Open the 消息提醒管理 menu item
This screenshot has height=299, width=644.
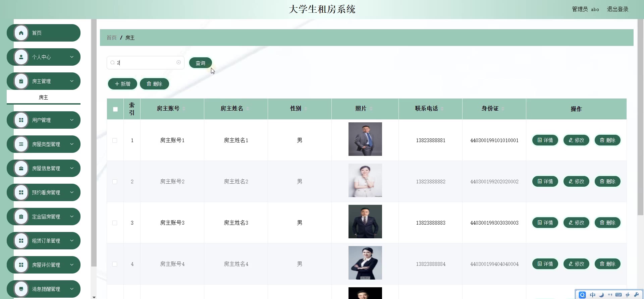44,289
